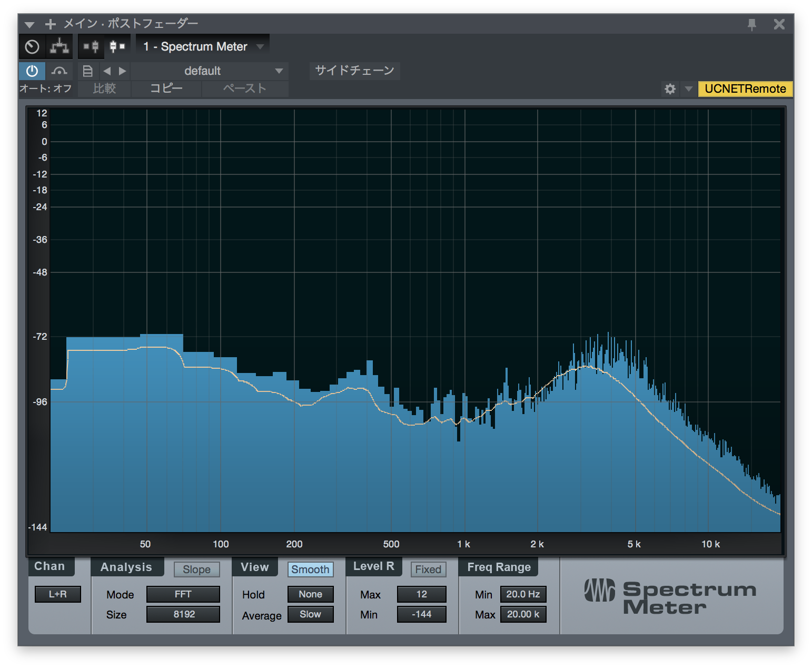
Task: Click the メイン・ポストフェーダー title text
Action: tap(131, 24)
